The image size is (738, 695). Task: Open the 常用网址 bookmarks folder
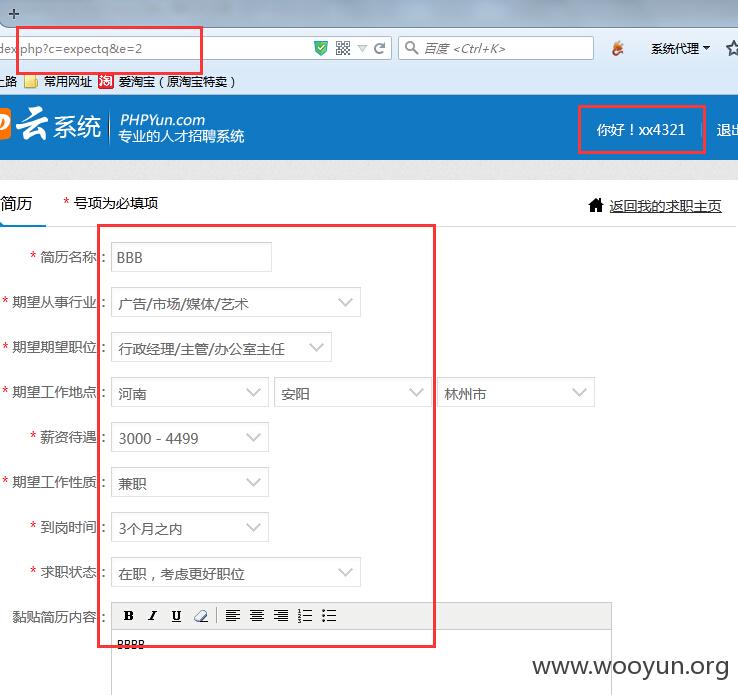pos(58,82)
